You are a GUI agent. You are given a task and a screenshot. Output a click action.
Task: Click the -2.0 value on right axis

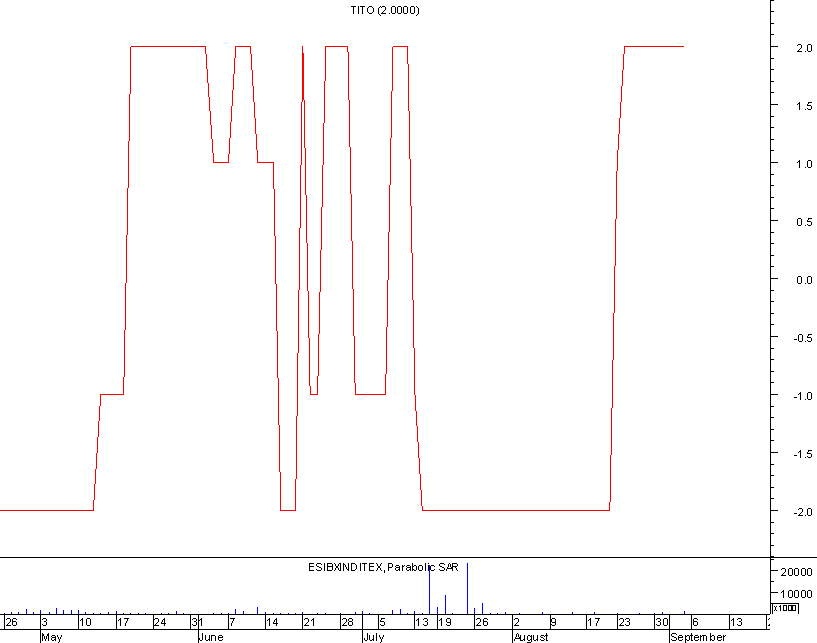tap(802, 512)
